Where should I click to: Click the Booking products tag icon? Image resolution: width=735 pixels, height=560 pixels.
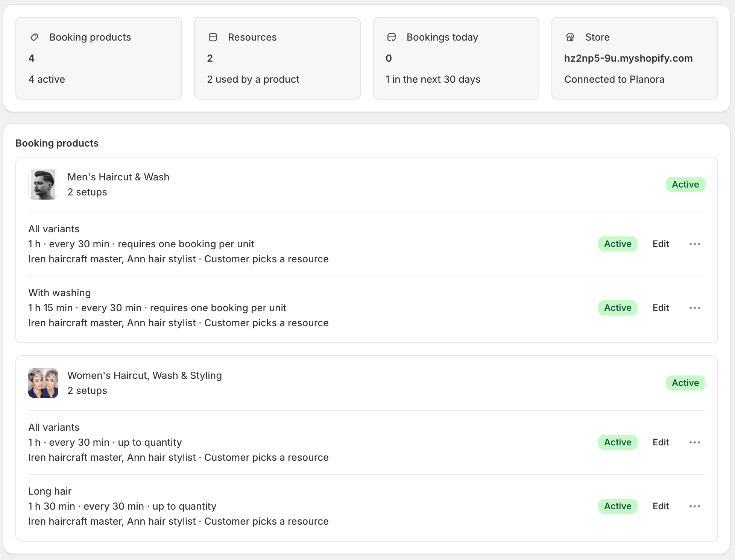pyautogui.click(x=34, y=37)
